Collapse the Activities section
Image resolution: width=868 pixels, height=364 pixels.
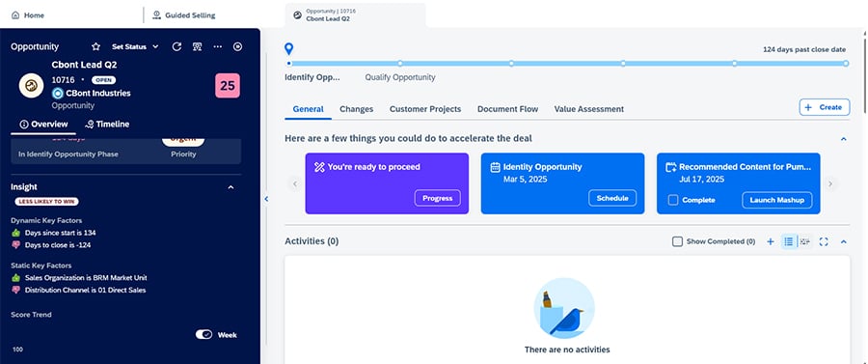[x=844, y=241]
